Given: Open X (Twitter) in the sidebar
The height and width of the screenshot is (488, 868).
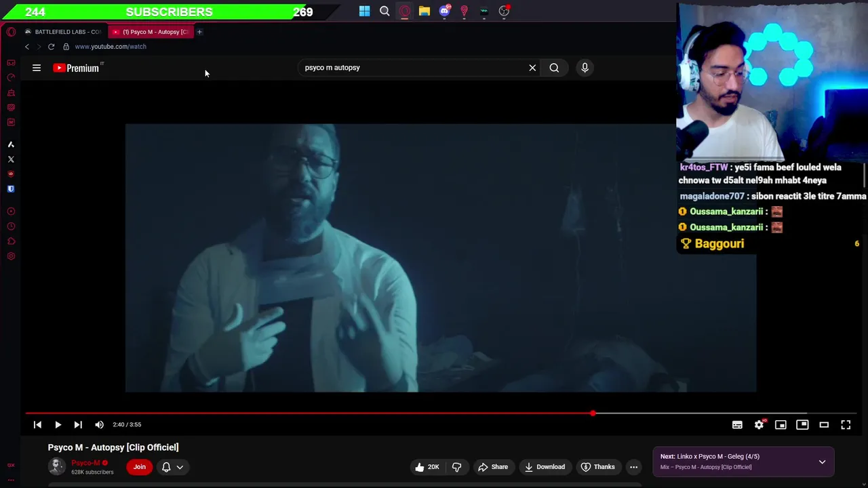Looking at the screenshot, I should (x=11, y=159).
